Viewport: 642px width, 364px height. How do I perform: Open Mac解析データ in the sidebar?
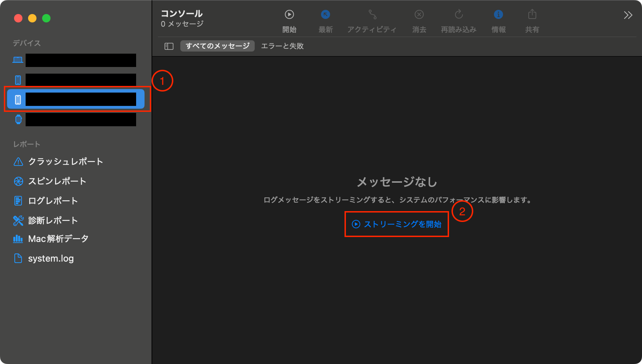pos(58,239)
